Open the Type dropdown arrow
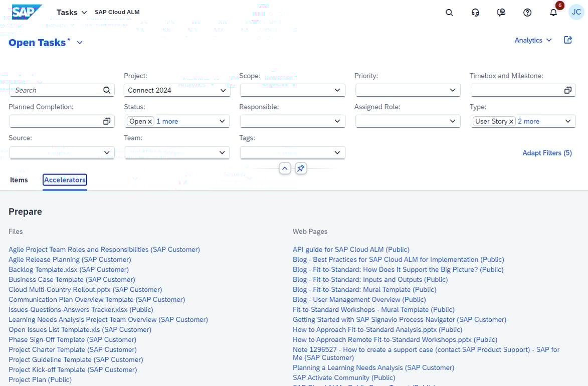 [x=568, y=121]
